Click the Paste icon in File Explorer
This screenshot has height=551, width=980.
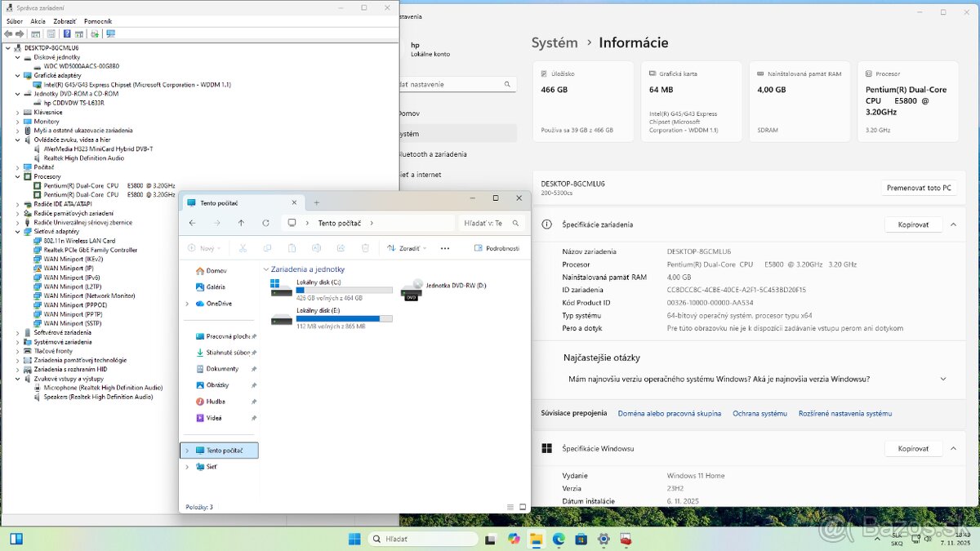point(292,247)
